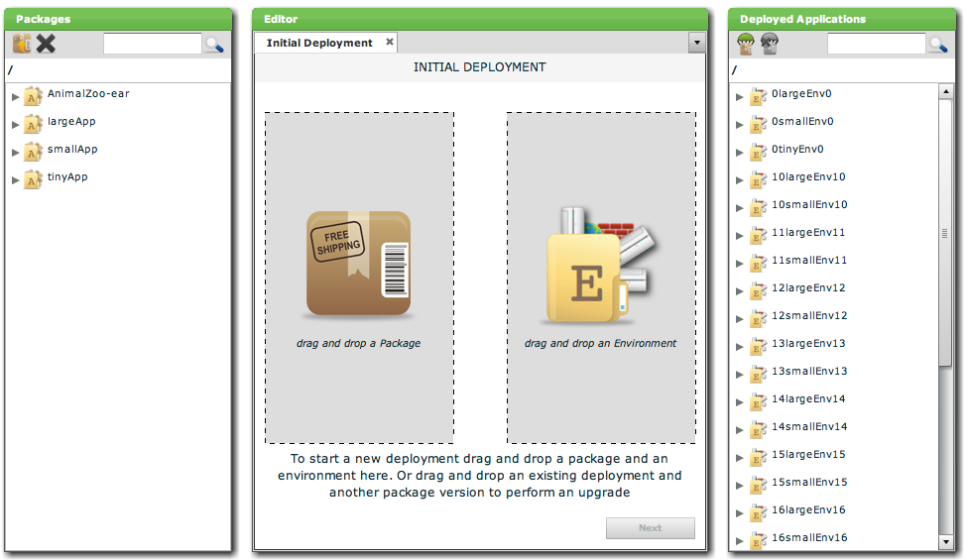Screen dimensions: 968x560
Task: Click the cardboard box package drop icon
Action: 358,265
